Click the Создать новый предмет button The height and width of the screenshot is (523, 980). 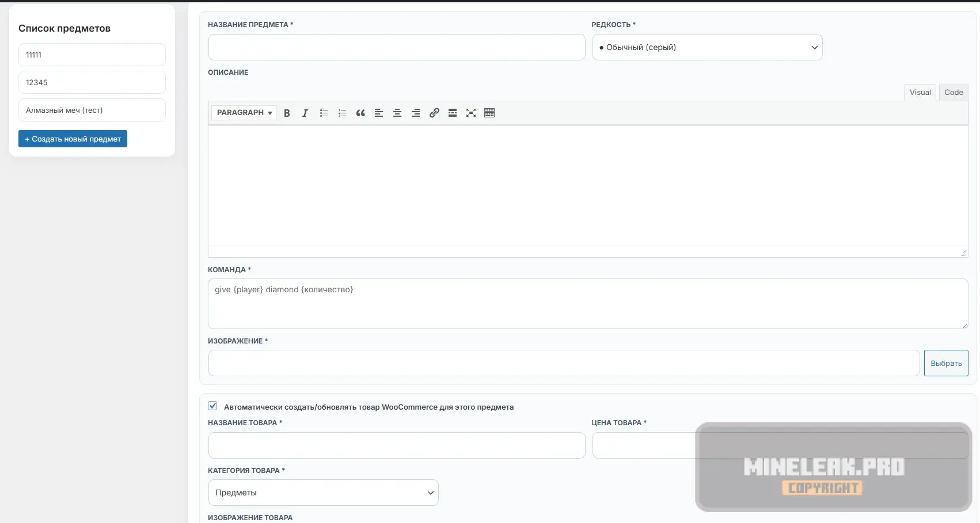pos(73,139)
